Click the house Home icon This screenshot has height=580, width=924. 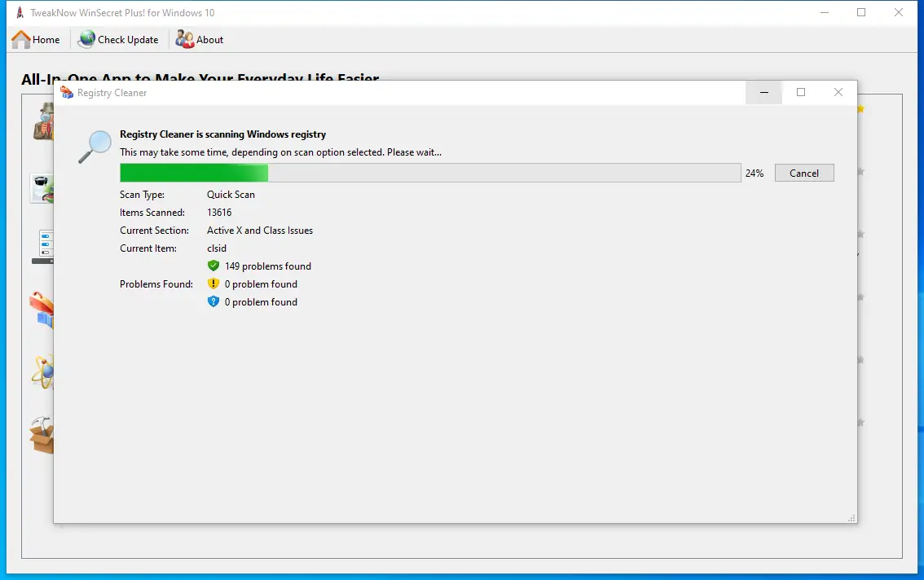click(x=21, y=39)
